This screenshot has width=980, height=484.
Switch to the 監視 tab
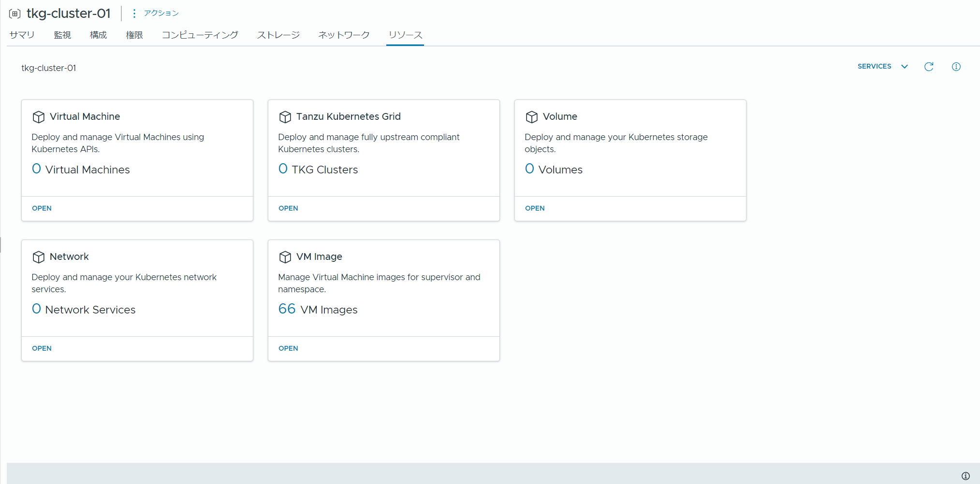click(x=62, y=34)
